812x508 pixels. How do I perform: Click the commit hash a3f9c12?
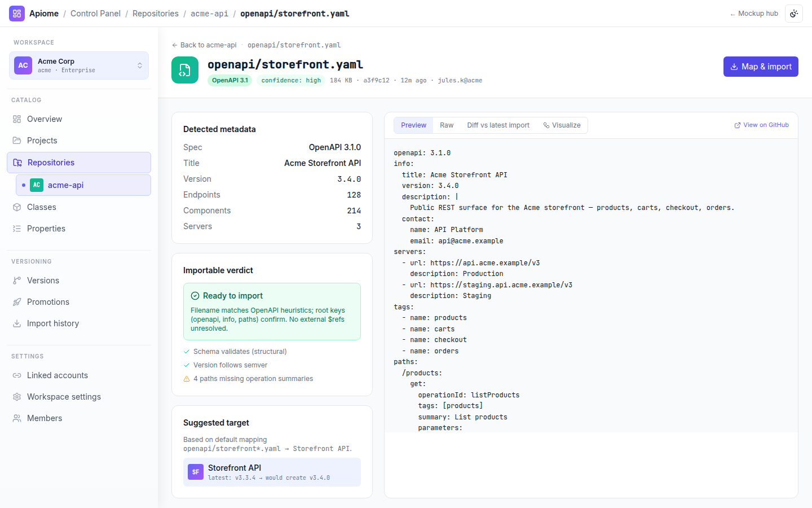(x=376, y=81)
